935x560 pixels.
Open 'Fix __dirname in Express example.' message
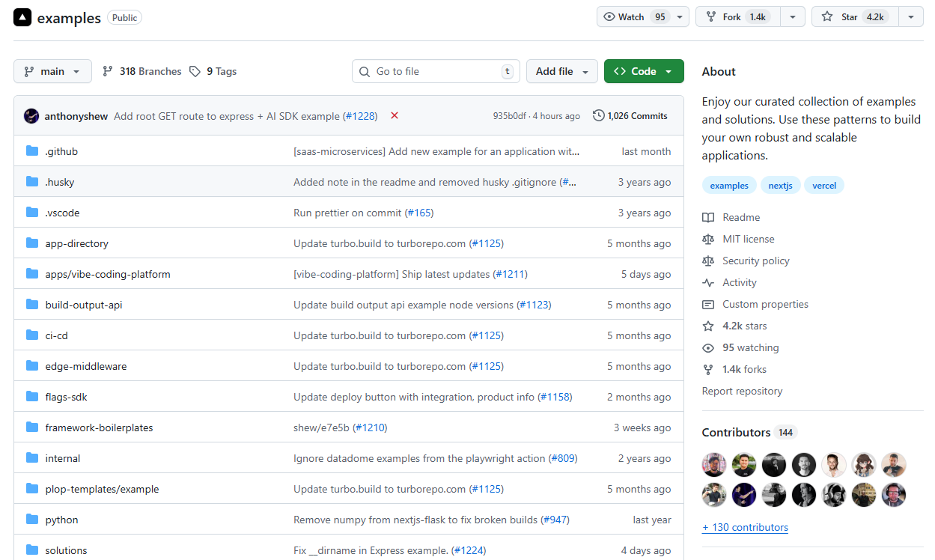click(x=371, y=550)
